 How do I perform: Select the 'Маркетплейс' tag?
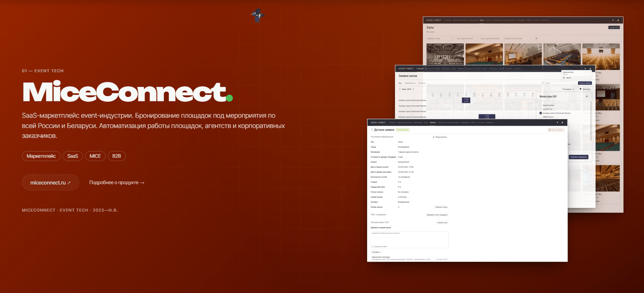click(41, 156)
